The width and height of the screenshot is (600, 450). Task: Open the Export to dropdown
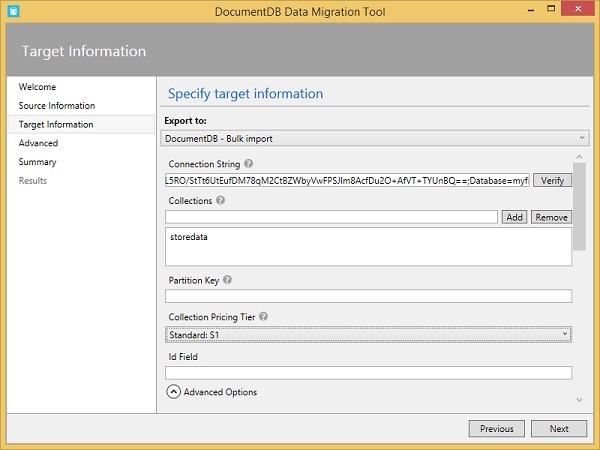pyautogui.click(x=376, y=137)
